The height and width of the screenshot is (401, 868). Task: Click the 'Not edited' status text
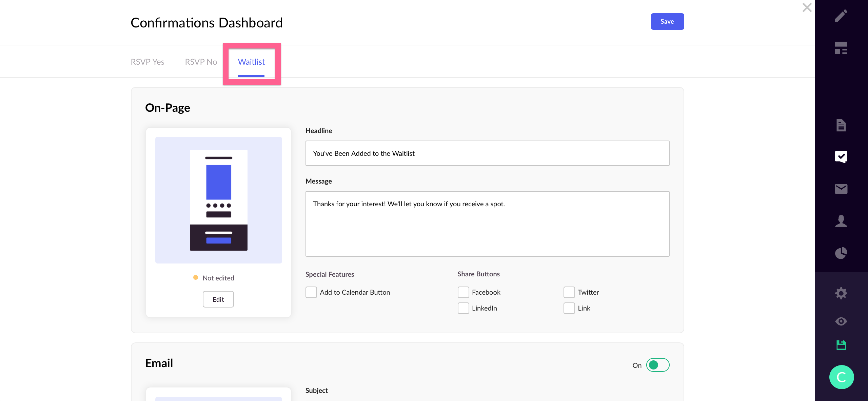(218, 278)
